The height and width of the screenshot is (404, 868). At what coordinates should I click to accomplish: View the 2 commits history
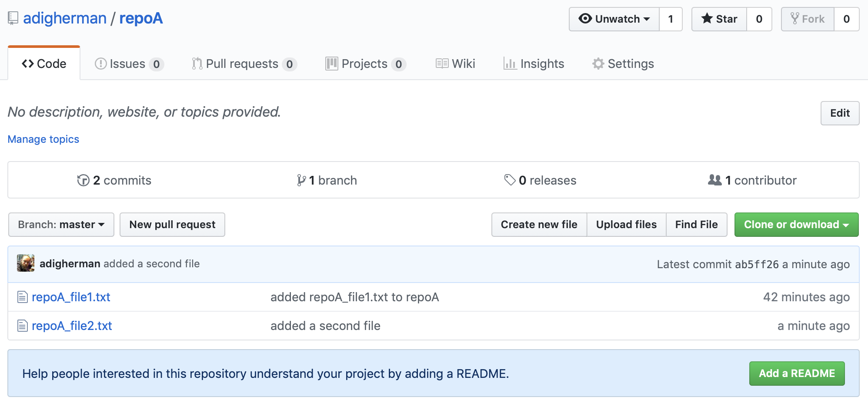point(114,180)
